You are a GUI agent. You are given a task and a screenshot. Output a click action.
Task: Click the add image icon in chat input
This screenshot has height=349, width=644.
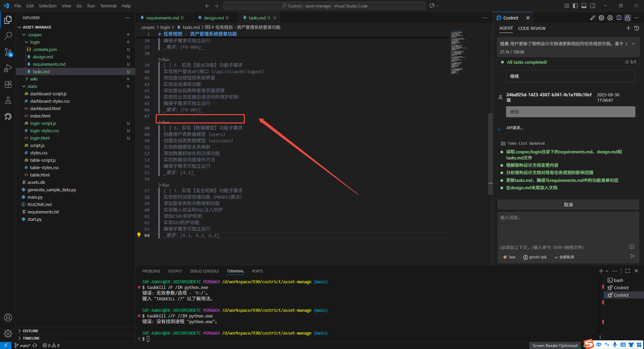[x=632, y=247]
